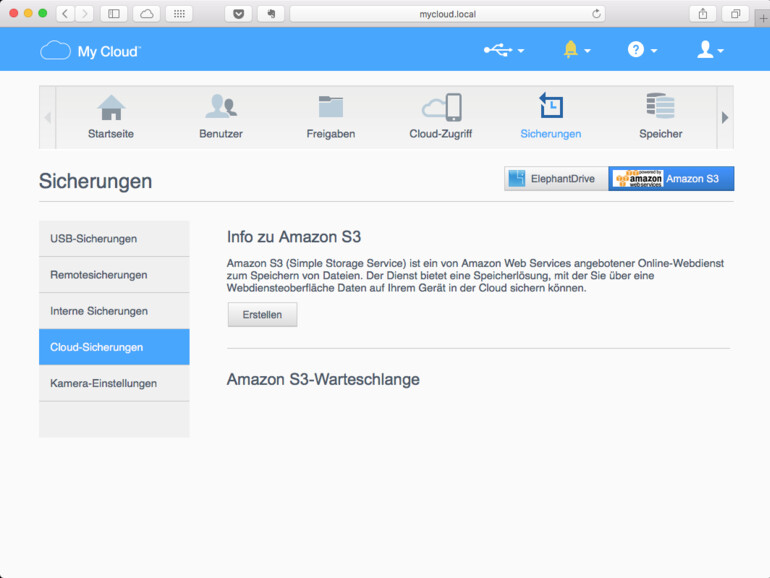Image resolution: width=770 pixels, height=578 pixels.
Task: Show previous navigation items with left arrow
Action: [48, 117]
